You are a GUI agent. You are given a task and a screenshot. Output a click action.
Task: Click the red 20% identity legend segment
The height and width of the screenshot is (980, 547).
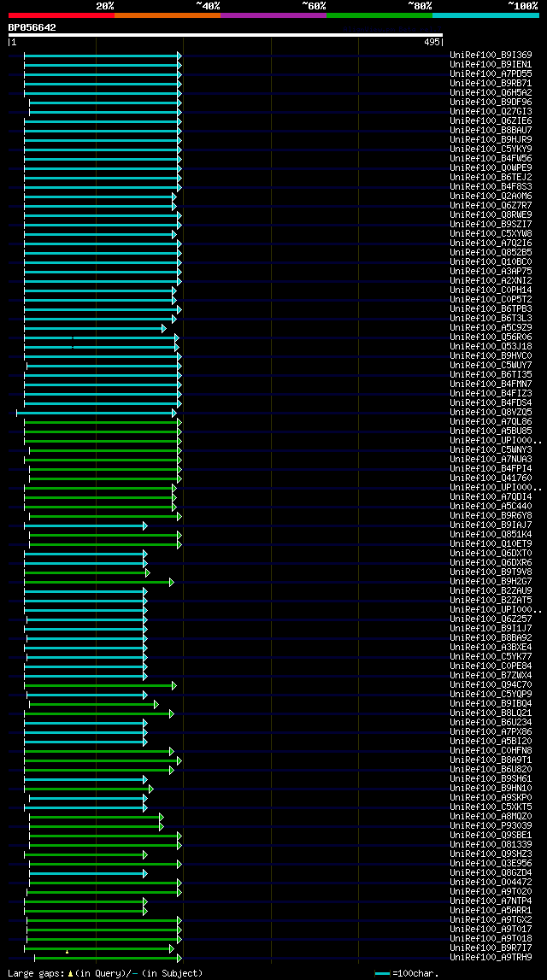point(62,15)
